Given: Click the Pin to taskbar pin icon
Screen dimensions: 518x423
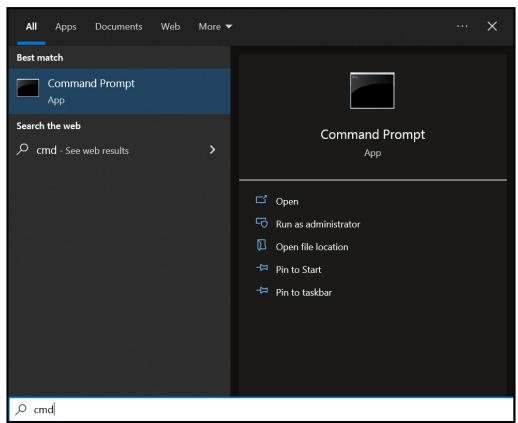Looking at the screenshot, I should (262, 291).
